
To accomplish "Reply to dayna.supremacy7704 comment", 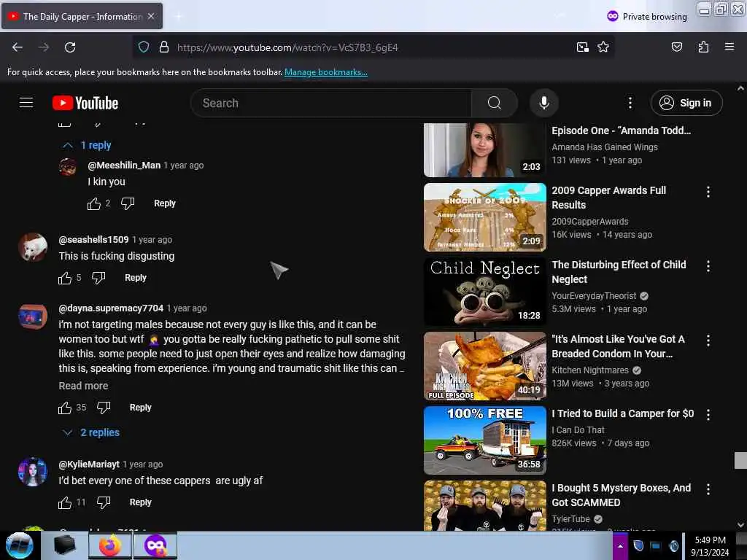I will click(x=140, y=407).
